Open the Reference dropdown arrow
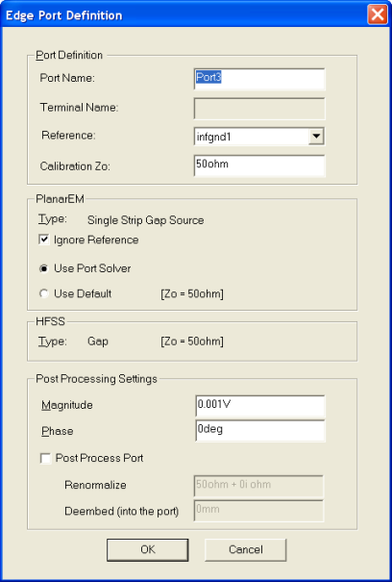The height and width of the screenshot is (582, 392). click(x=316, y=137)
